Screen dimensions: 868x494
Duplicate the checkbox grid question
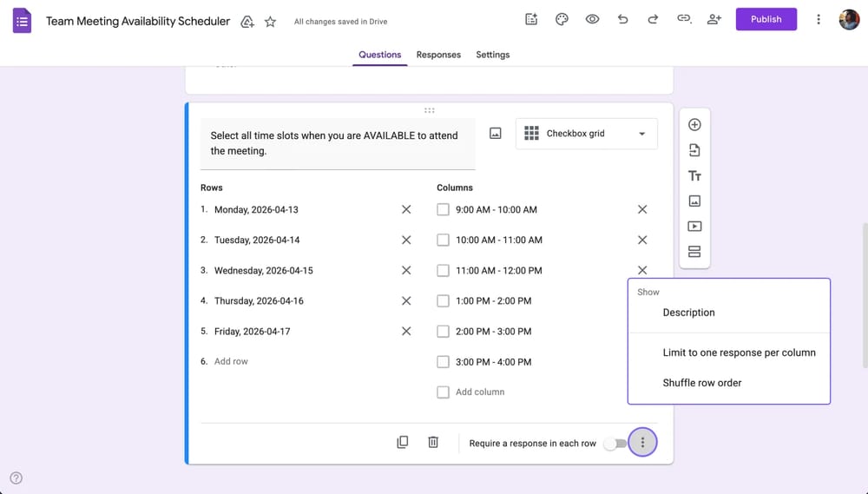403,443
